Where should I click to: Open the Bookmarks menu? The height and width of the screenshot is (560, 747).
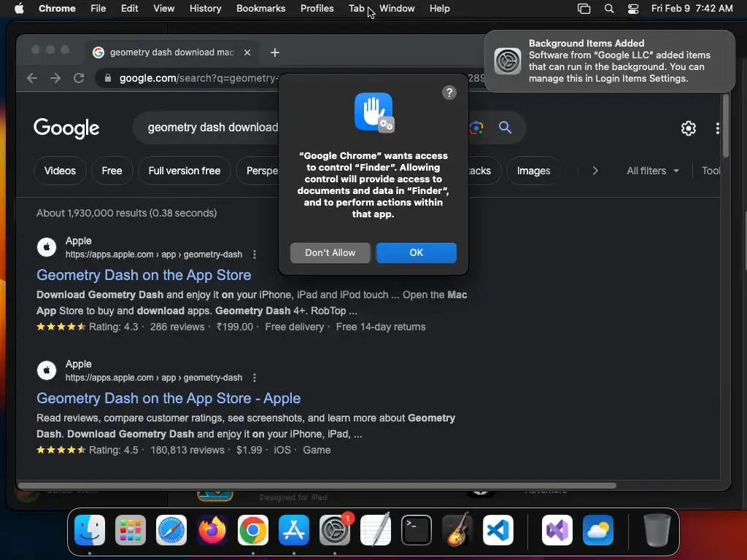coord(260,9)
